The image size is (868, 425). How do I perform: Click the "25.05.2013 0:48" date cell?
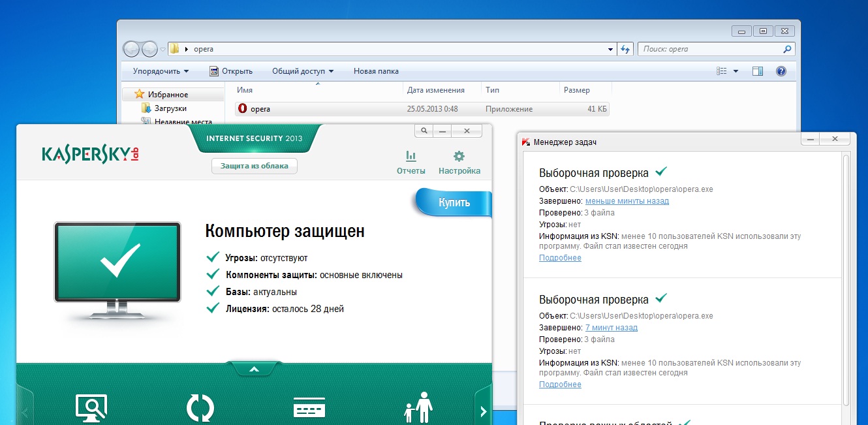(432, 109)
